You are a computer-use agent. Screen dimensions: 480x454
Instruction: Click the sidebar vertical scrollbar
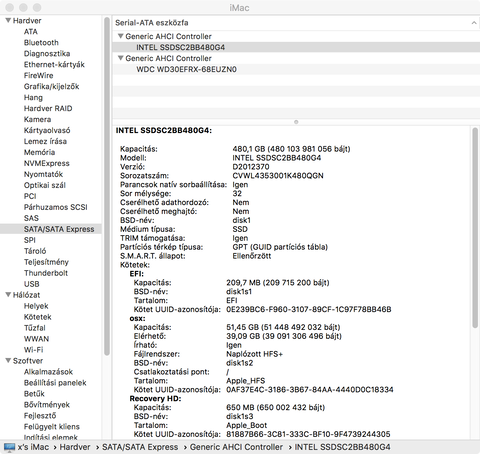tap(107, 187)
